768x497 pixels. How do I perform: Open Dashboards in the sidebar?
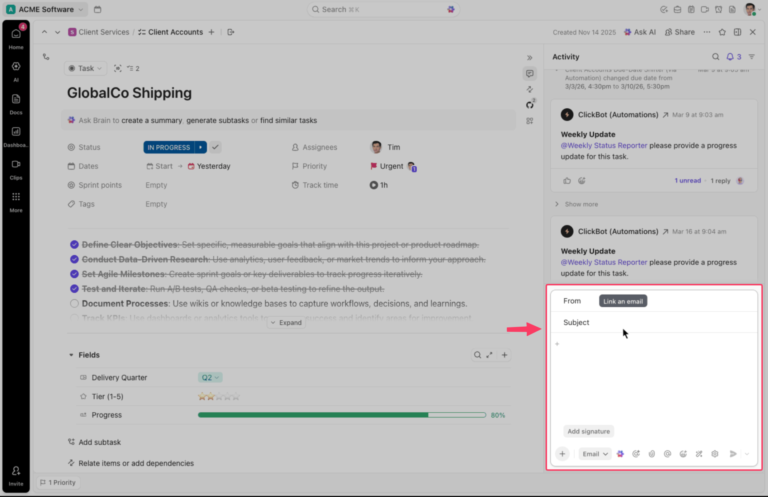pos(16,136)
